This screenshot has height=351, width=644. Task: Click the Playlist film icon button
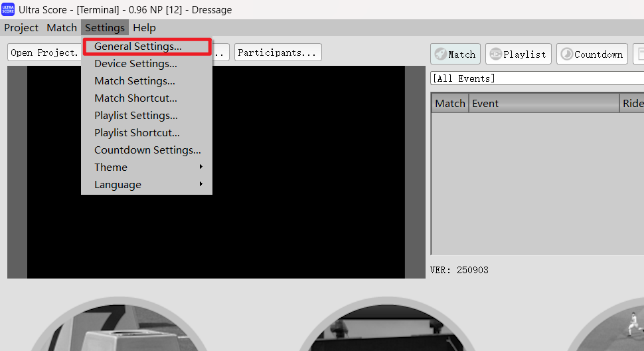coord(518,55)
